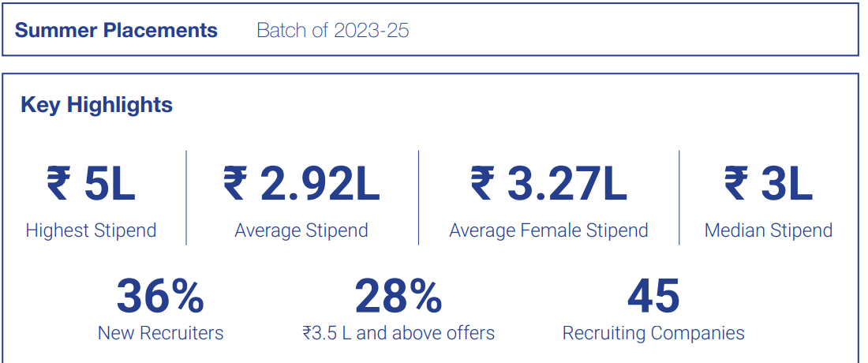
Task: Click the Summer Placements heading
Action: (x=116, y=31)
